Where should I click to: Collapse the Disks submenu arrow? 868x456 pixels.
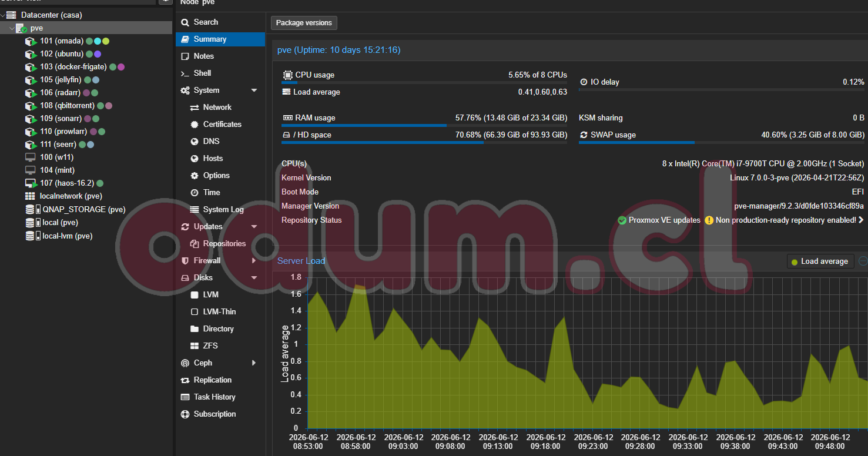click(x=254, y=278)
